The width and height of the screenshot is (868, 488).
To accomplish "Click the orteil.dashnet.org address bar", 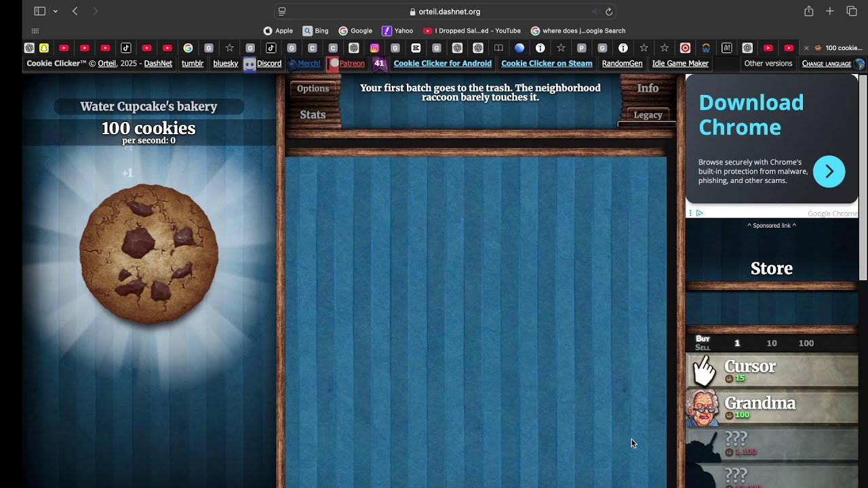I will tap(445, 12).
